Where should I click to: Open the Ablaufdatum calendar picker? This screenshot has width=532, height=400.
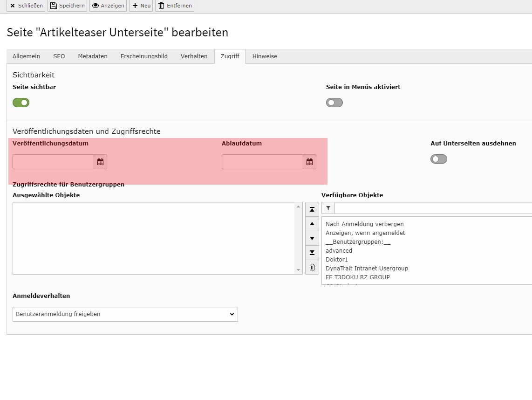(x=309, y=162)
